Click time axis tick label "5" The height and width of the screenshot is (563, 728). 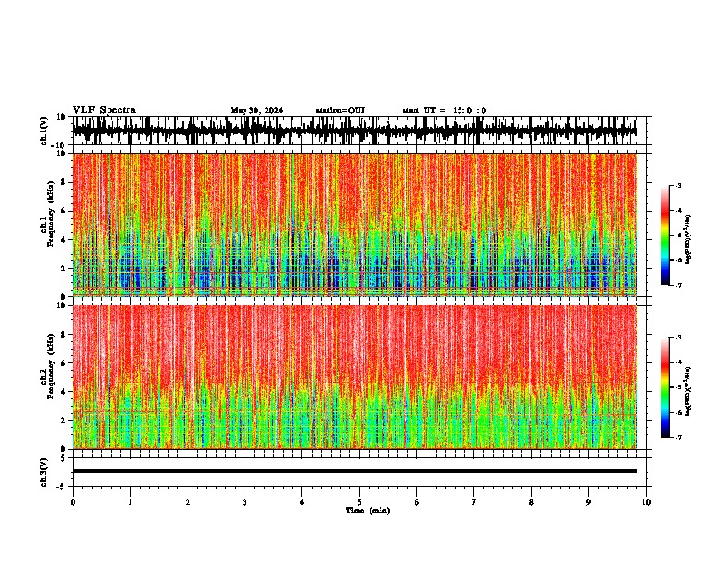click(x=359, y=502)
